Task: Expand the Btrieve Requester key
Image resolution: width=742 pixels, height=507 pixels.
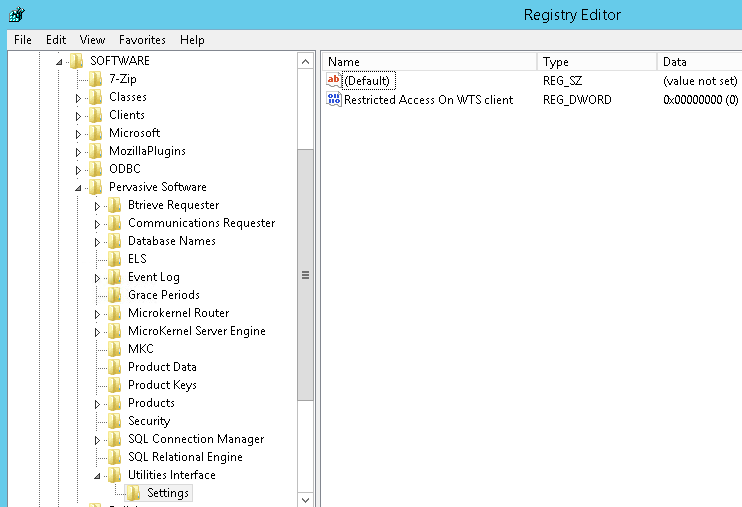Action: (x=97, y=206)
